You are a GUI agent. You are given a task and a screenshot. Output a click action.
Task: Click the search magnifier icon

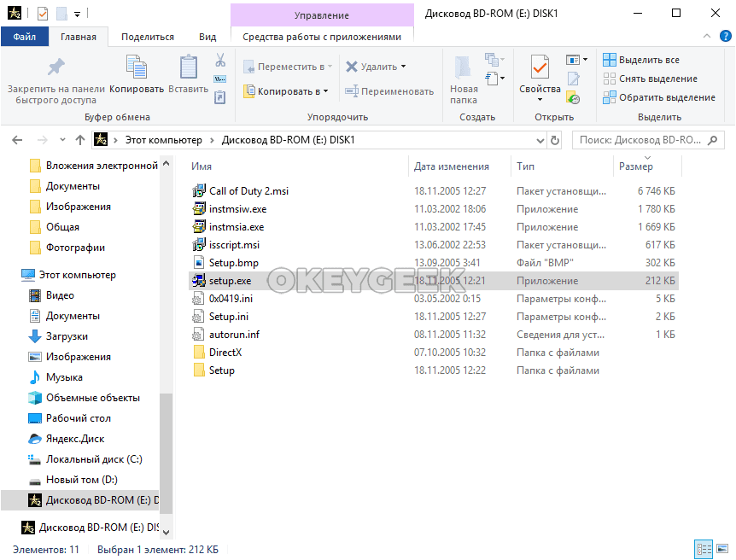(x=713, y=140)
